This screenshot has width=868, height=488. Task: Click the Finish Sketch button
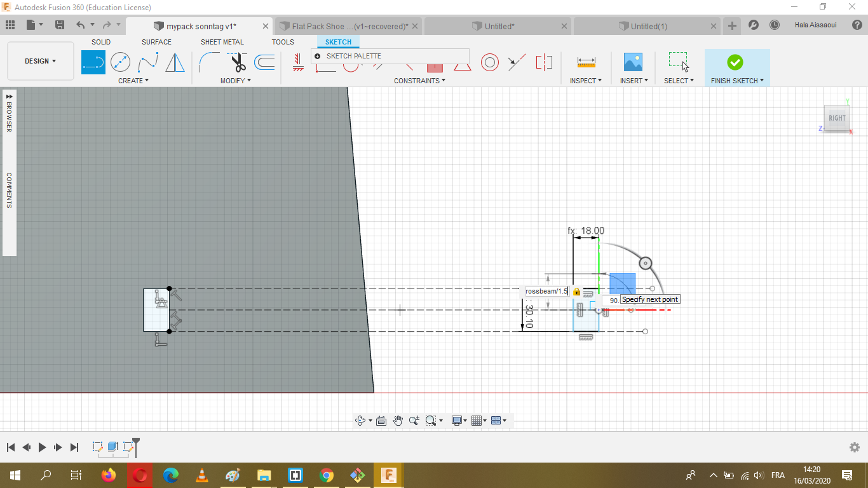735,62
